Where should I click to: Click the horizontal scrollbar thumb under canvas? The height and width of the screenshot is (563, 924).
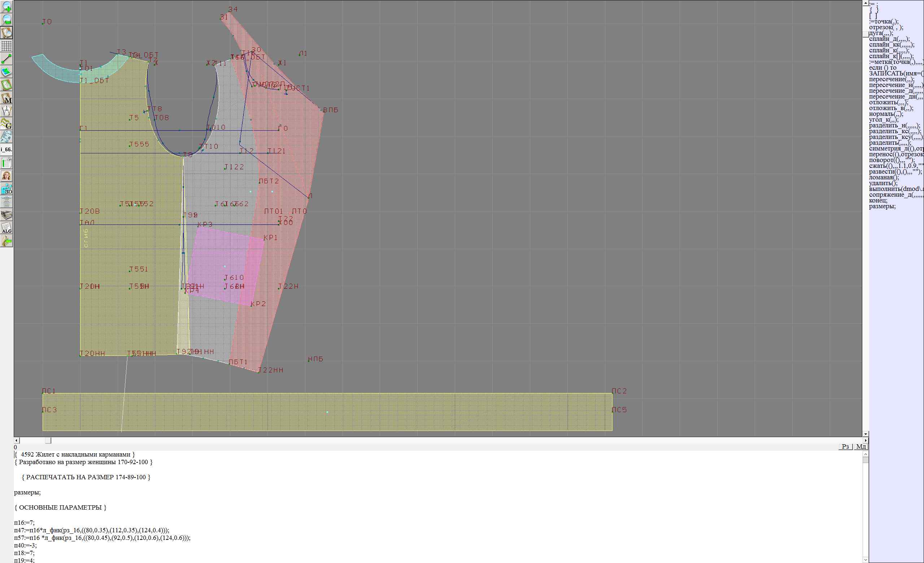(x=48, y=440)
